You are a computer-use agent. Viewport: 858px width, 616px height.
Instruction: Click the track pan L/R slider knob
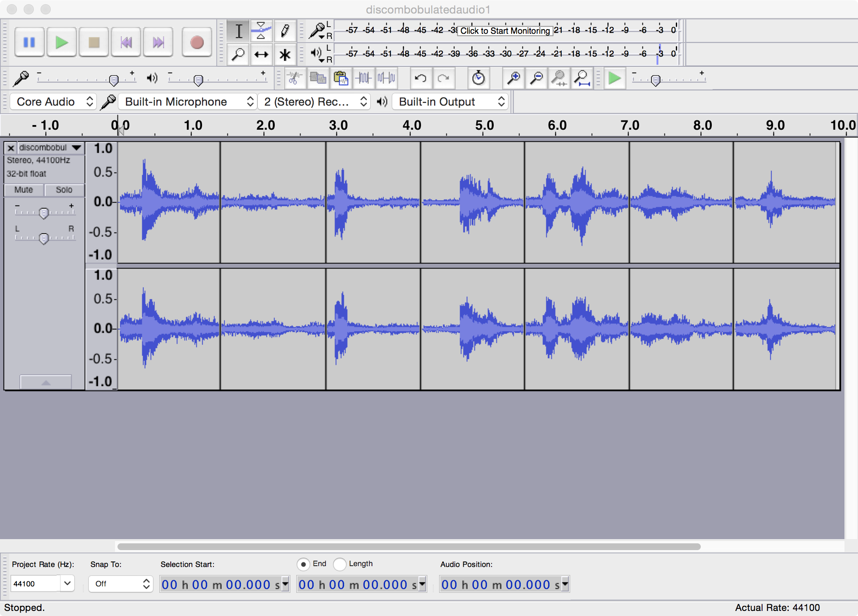pos(44,238)
